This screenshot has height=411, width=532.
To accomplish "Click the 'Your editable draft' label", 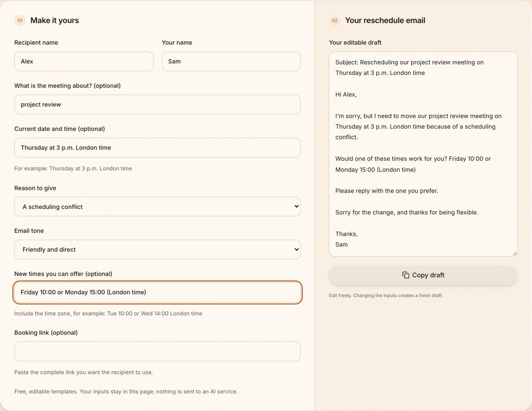I will point(355,43).
